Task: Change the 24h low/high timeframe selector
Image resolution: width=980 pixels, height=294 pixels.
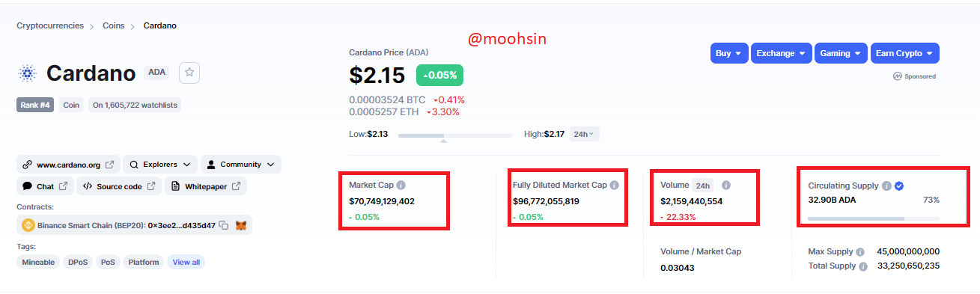Action: 584,134
